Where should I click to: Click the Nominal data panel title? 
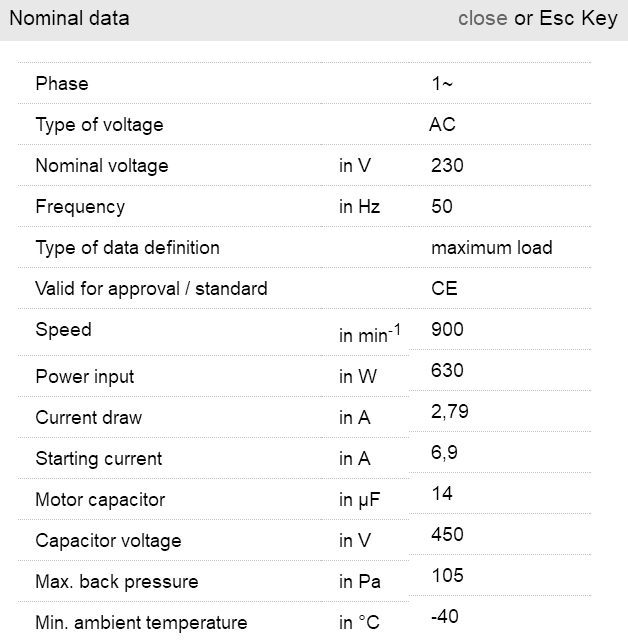click(x=69, y=18)
